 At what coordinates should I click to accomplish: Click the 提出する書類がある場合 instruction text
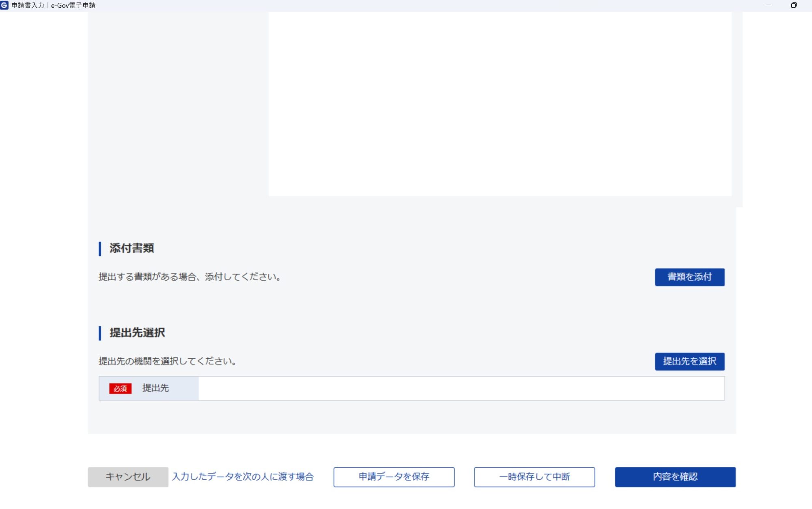point(190,277)
